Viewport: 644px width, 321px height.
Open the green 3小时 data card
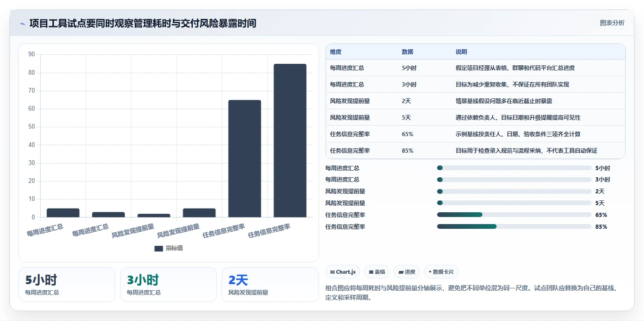168,285
